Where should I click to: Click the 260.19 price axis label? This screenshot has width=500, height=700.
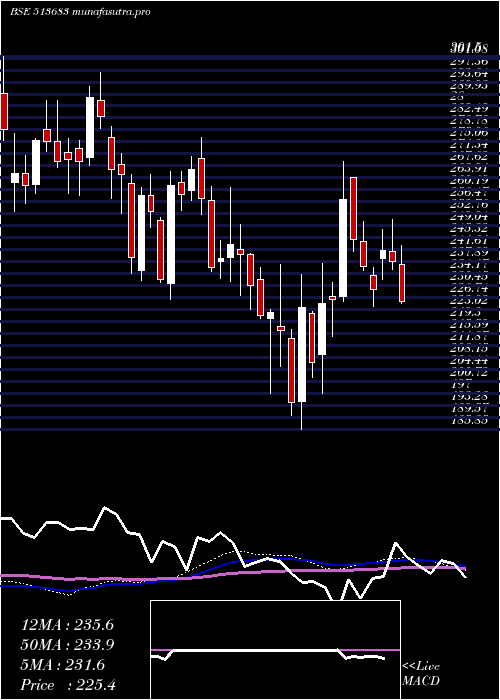click(x=468, y=181)
